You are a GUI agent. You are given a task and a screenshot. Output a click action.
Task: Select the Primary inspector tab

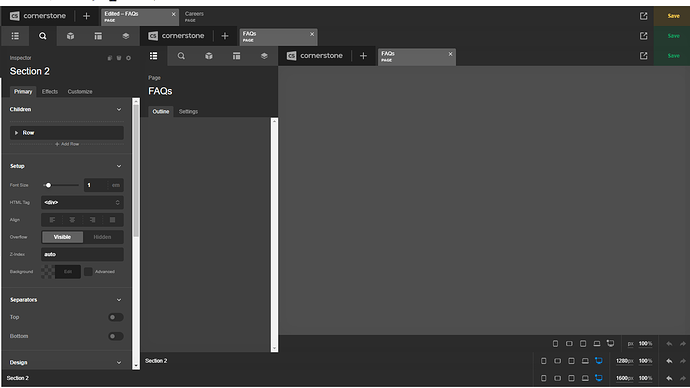[23, 92]
